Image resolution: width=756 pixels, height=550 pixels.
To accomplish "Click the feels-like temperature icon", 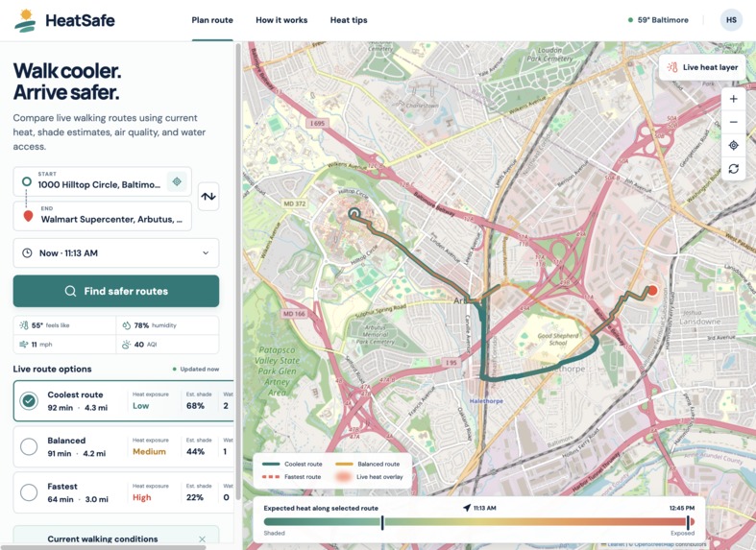I will (24, 325).
